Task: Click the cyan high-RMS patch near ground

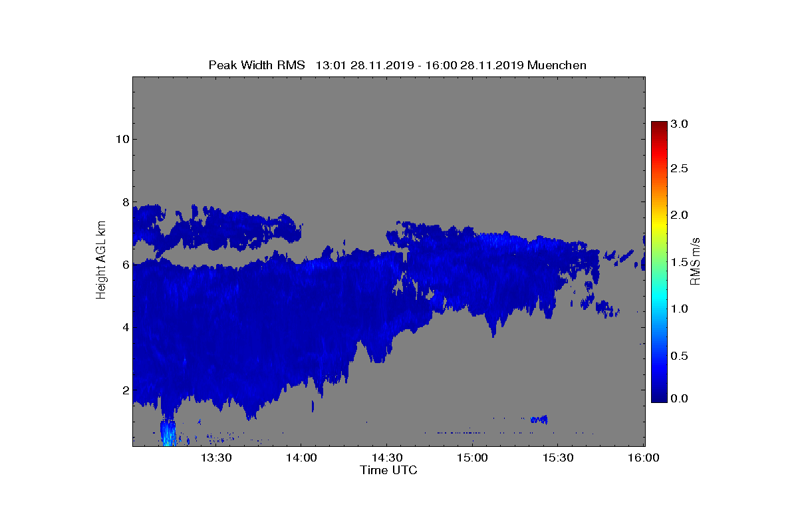Action: coord(168,434)
